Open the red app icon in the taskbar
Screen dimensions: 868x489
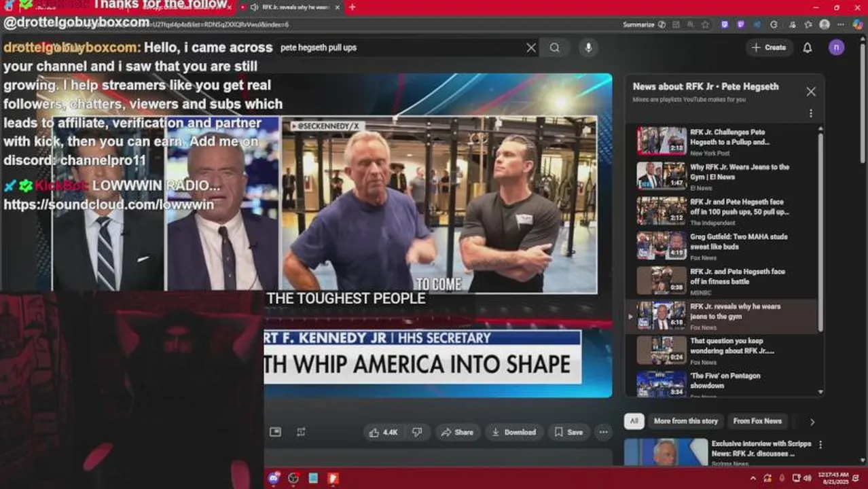[333, 478]
